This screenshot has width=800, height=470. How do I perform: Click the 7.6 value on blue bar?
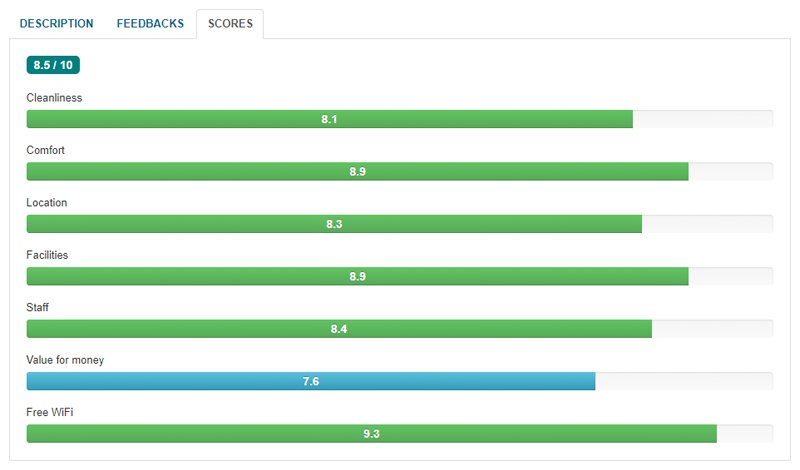pyautogui.click(x=310, y=381)
